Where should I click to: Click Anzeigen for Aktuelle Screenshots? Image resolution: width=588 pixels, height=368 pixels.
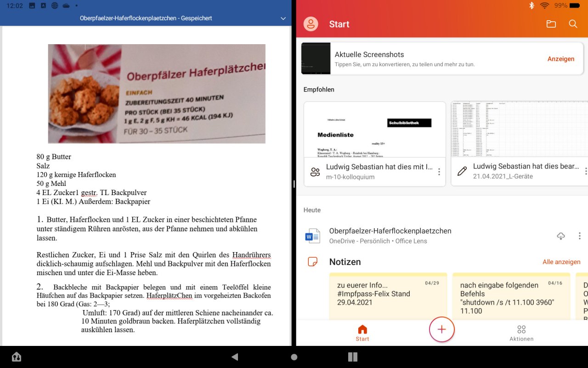click(x=561, y=59)
